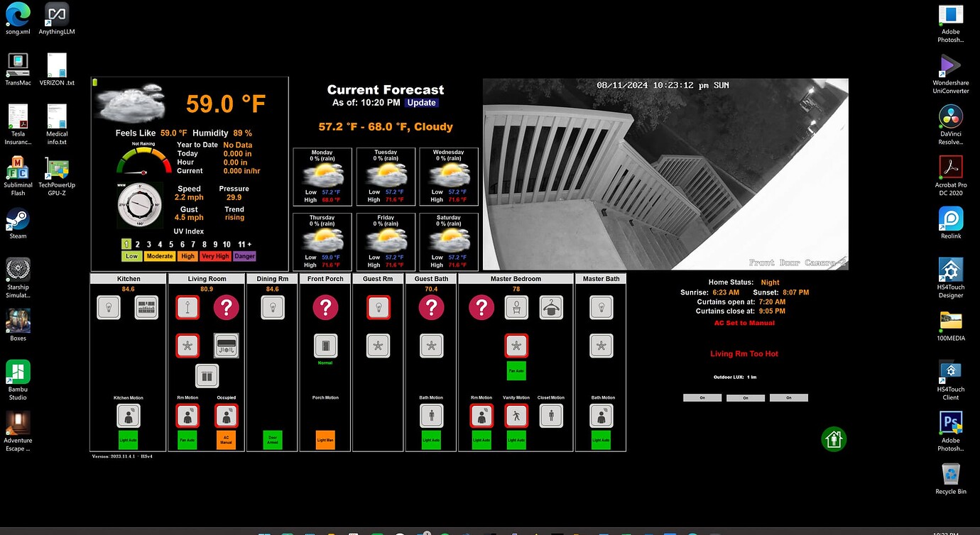Select the Moderate UV index swatch
The height and width of the screenshot is (535, 980).
click(160, 256)
